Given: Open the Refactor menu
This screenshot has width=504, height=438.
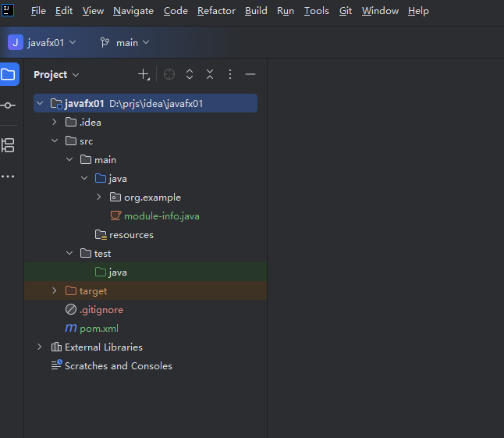Looking at the screenshot, I should 216,11.
